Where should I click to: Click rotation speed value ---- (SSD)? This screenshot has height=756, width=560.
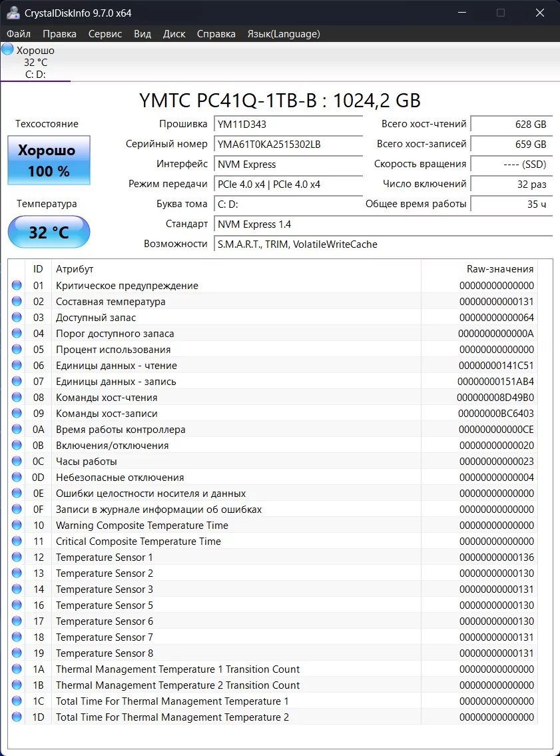click(511, 164)
